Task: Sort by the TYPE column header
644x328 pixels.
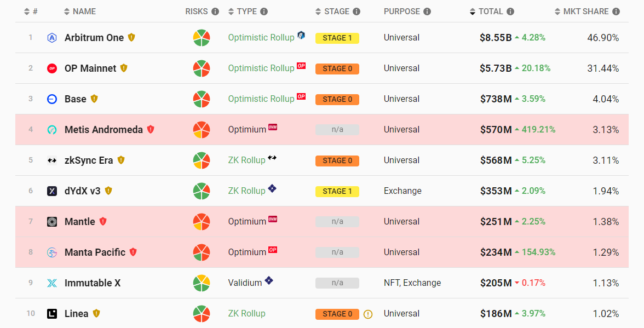Action: 246,11
